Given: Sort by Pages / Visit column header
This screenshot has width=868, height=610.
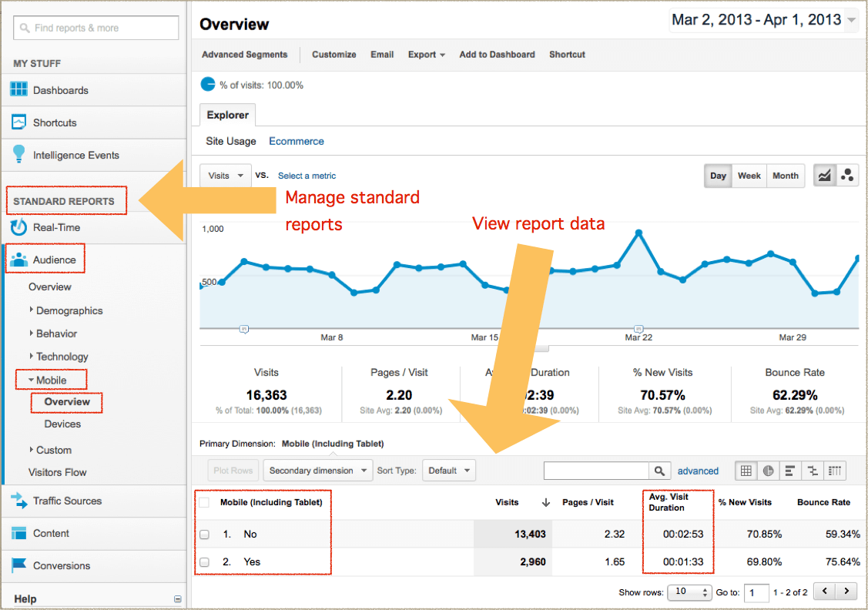Looking at the screenshot, I should tap(588, 502).
